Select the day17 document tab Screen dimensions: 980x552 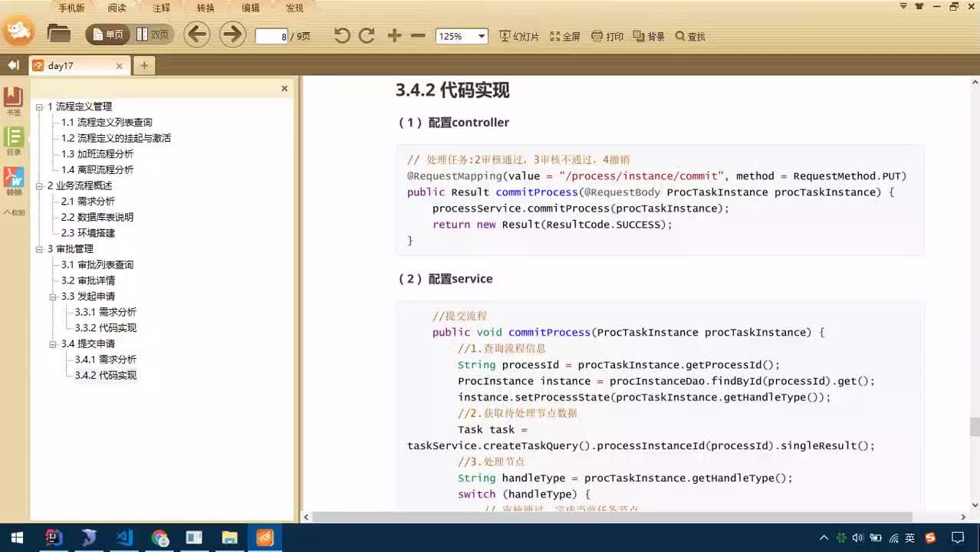[x=78, y=66]
